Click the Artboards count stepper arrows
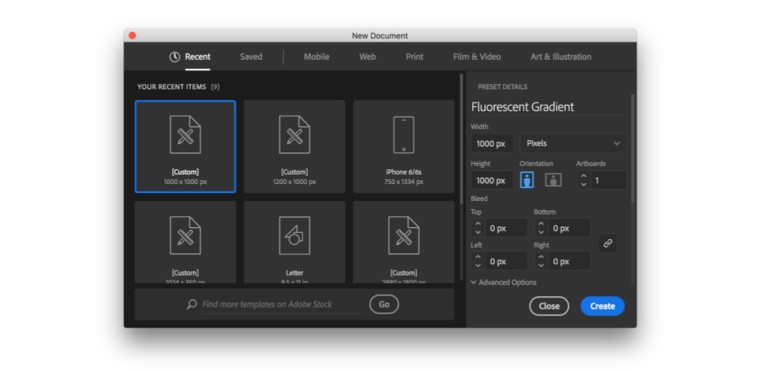This screenshot has width=760, height=371. click(584, 180)
